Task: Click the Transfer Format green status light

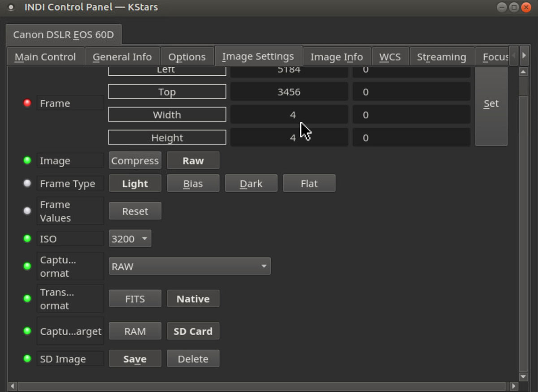Action: 27,298
